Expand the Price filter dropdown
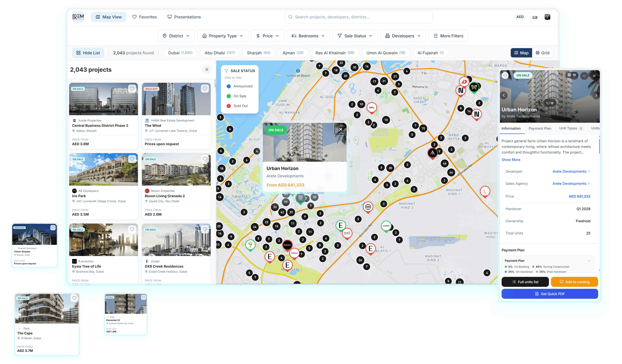Image resolution: width=622 pixels, height=364 pixels. [267, 36]
